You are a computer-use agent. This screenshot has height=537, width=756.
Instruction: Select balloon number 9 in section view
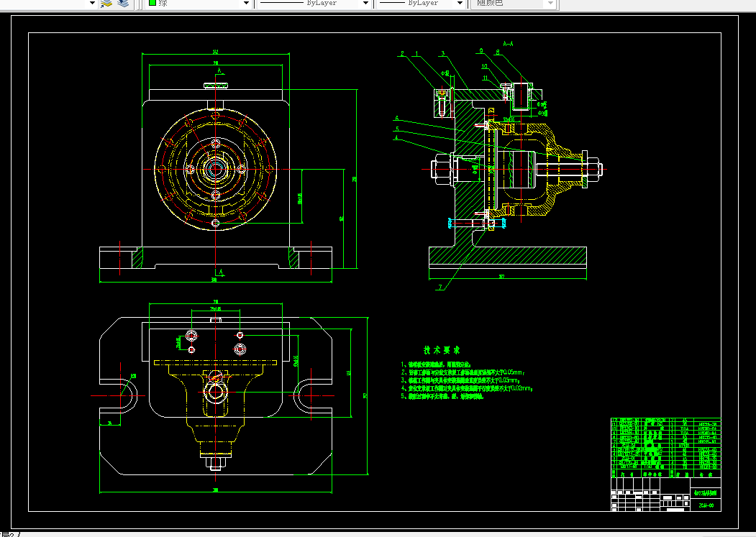(x=481, y=50)
